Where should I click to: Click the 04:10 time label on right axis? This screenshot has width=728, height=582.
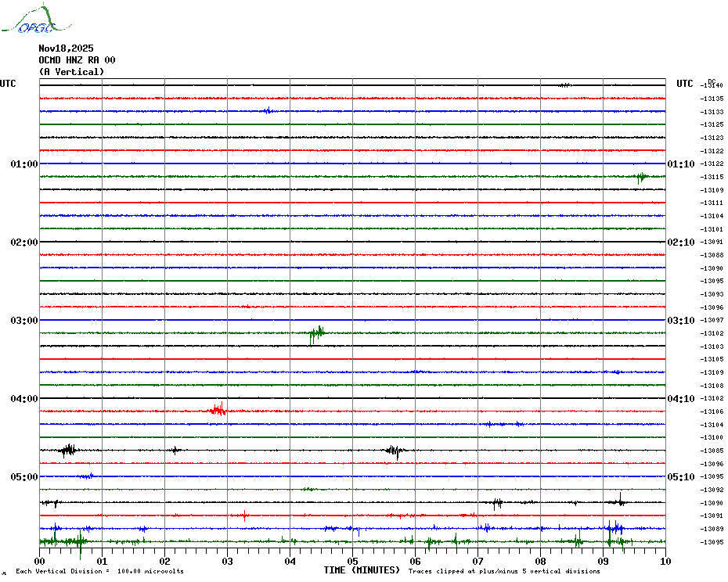click(679, 399)
